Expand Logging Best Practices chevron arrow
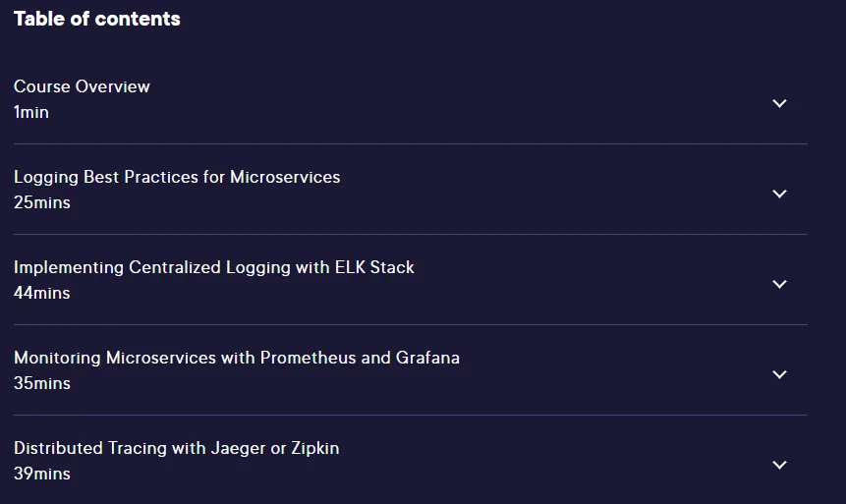Image resolution: width=846 pixels, height=504 pixels. pos(779,194)
